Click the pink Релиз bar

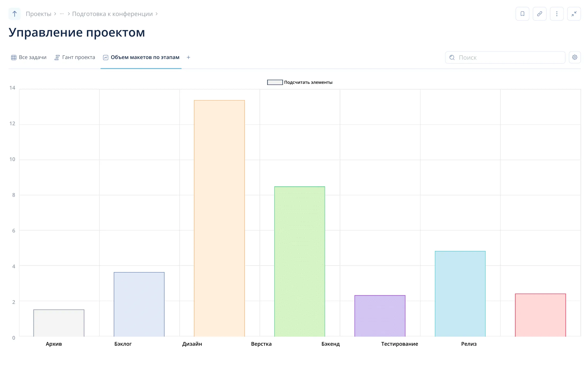[540, 315]
